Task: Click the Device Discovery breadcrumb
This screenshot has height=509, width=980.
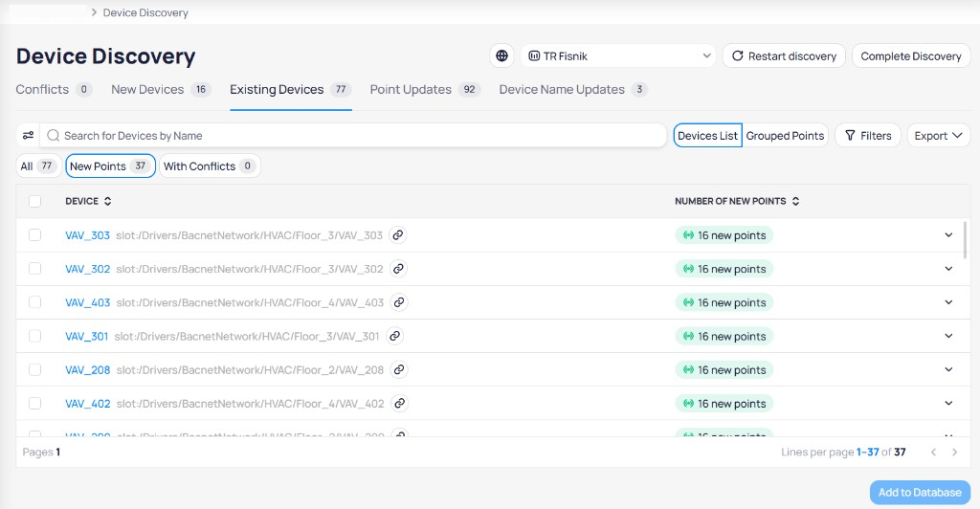Action: tap(145, 12)
